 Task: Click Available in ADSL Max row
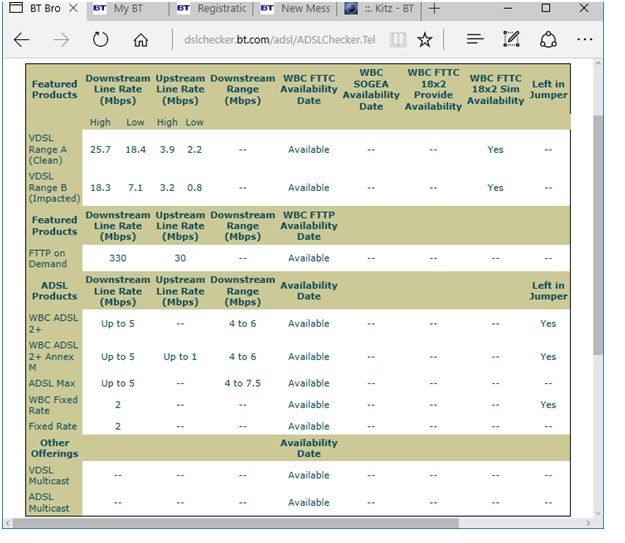(x=309, y=384)
